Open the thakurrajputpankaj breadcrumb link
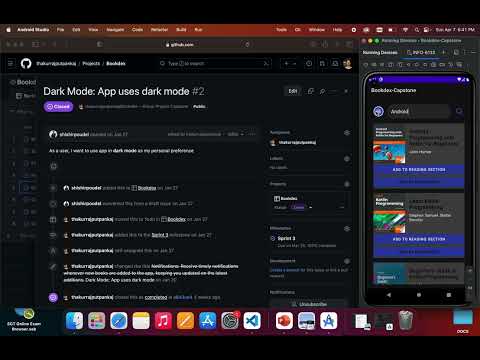This screenshot has width=480, height=360. point(56,63)
